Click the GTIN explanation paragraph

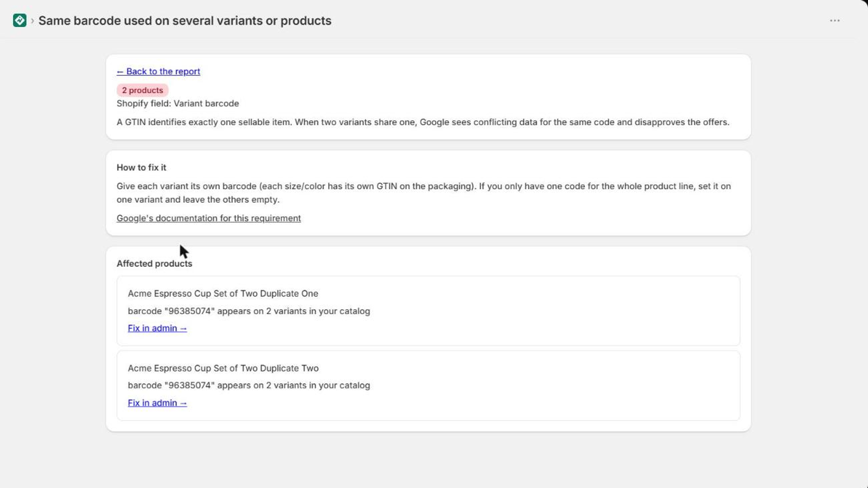coord(423,122)
